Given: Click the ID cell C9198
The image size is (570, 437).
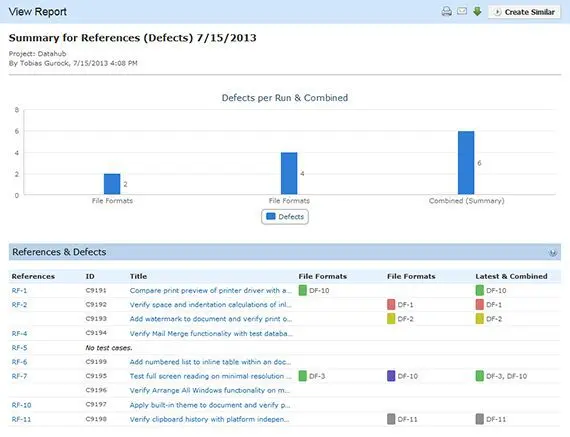Looking at the screenshot, I should pyautogui.click(x=96, y=419).
